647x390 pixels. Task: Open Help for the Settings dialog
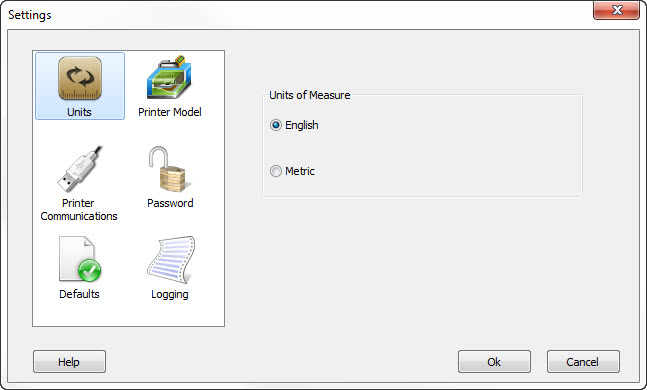pyautogui.click(x=69, y=362)
